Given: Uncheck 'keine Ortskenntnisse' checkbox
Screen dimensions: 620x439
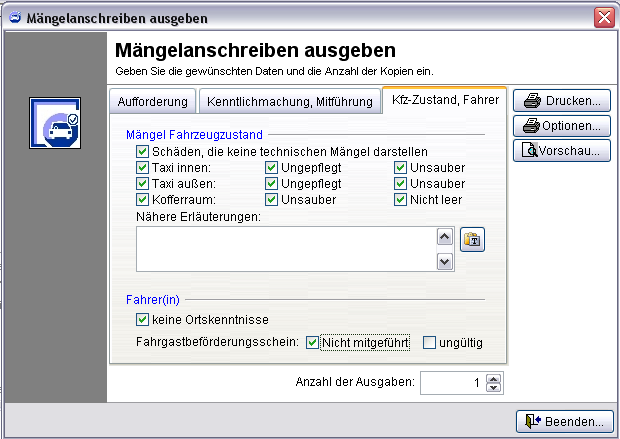Looking at the screenshot, I should (142, 319).
